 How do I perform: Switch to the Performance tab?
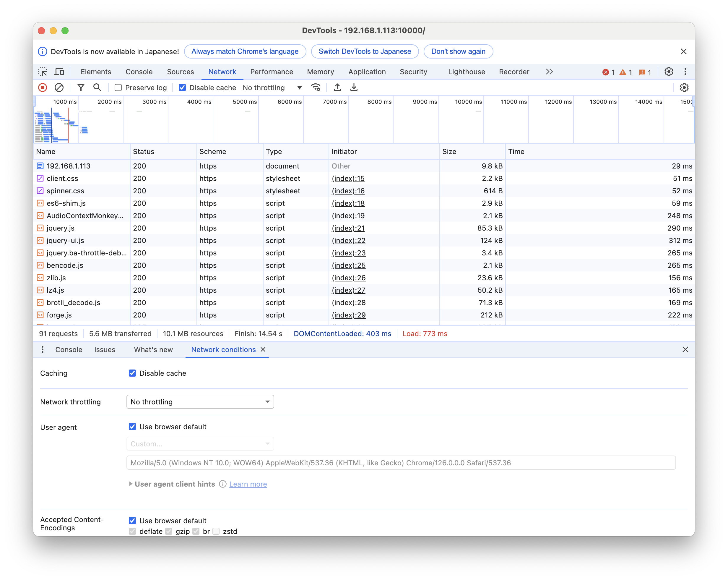[272, 72]
